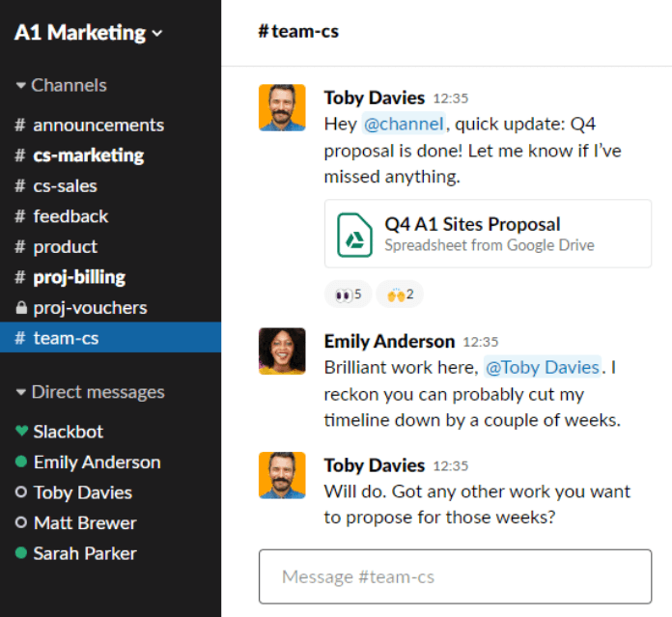
Task: Click the lock icon beside proj-vouchers
Action: coord(21,308)
